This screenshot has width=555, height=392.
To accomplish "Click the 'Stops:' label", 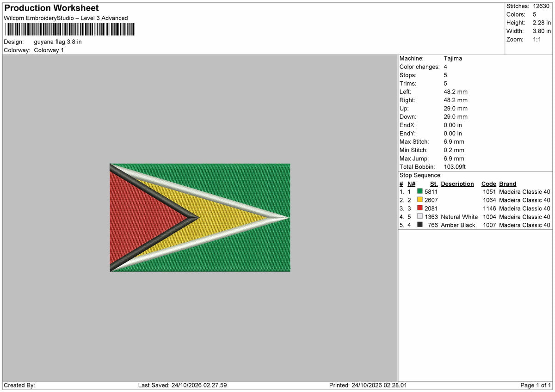I will point(408,75).
